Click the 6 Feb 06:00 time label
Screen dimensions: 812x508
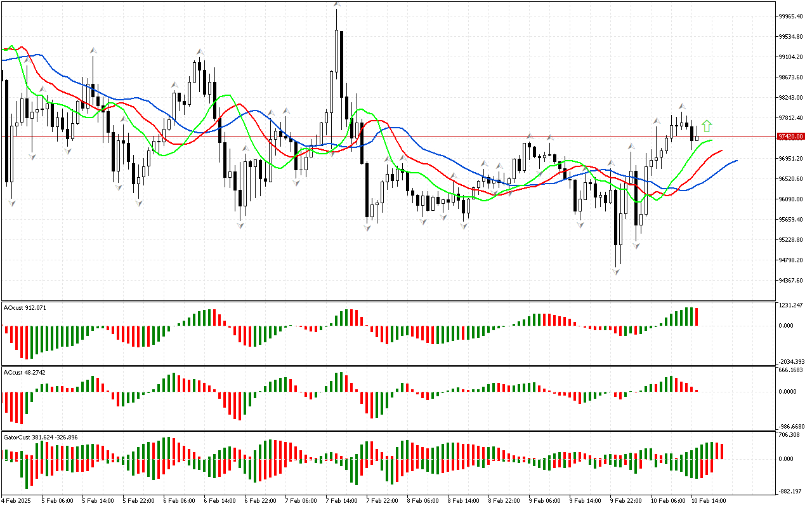click(180, 500)
